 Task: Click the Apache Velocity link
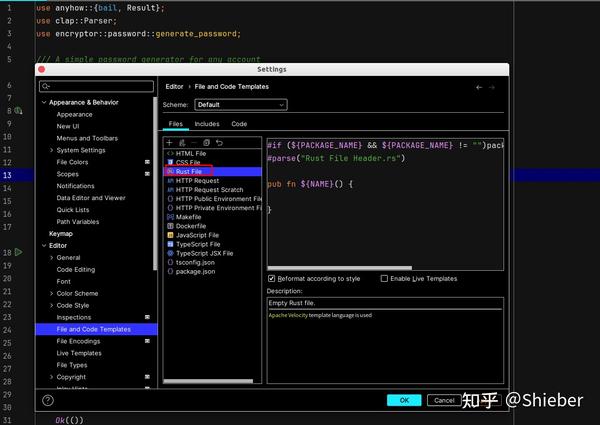[x=288, y=315]
